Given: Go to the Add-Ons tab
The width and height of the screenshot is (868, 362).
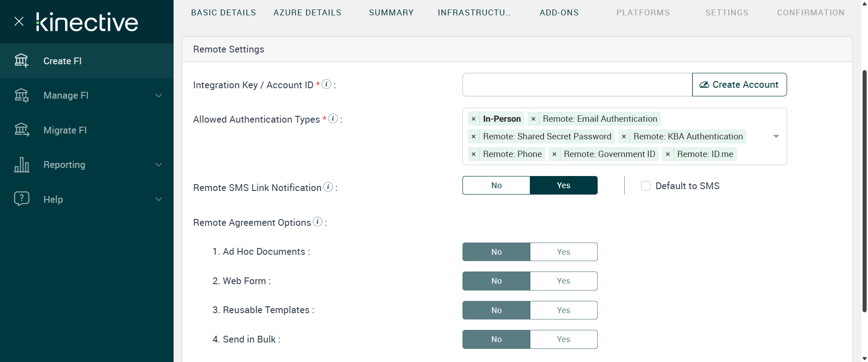Looking at the screenshot, I should coord(559,13).
